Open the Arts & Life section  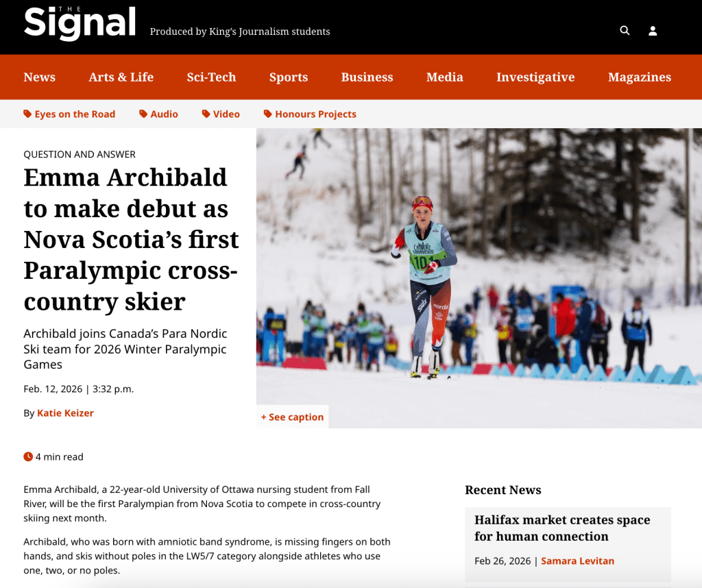121,77
